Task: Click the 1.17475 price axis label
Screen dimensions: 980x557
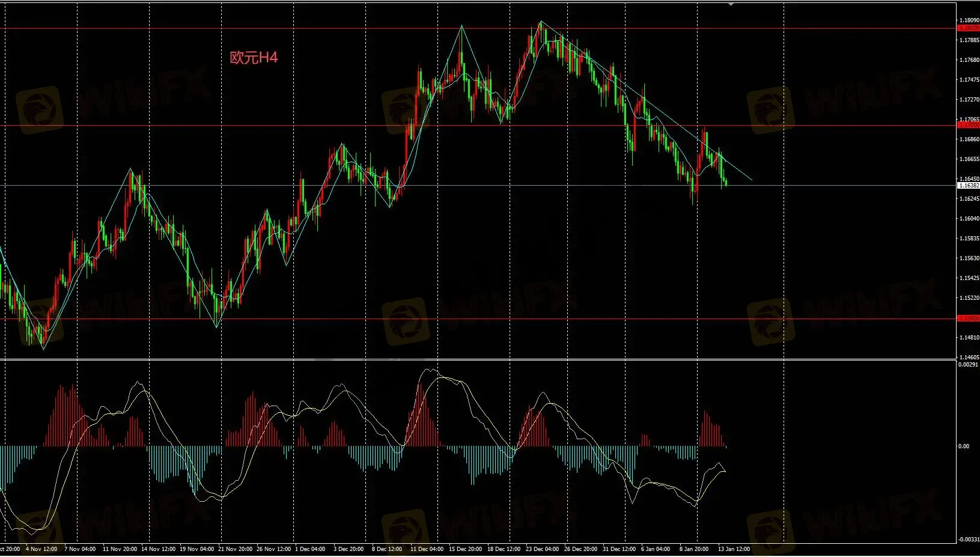Action: click(969, 80)
